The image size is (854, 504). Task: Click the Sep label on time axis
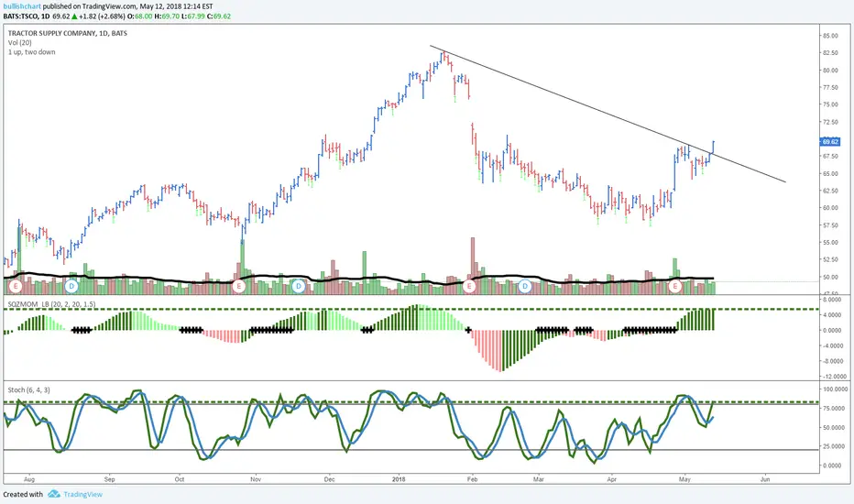(x=109, y=479)
